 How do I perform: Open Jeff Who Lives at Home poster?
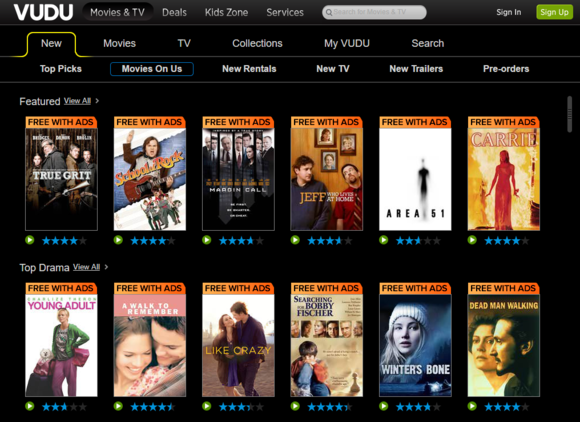pos(327,173)
